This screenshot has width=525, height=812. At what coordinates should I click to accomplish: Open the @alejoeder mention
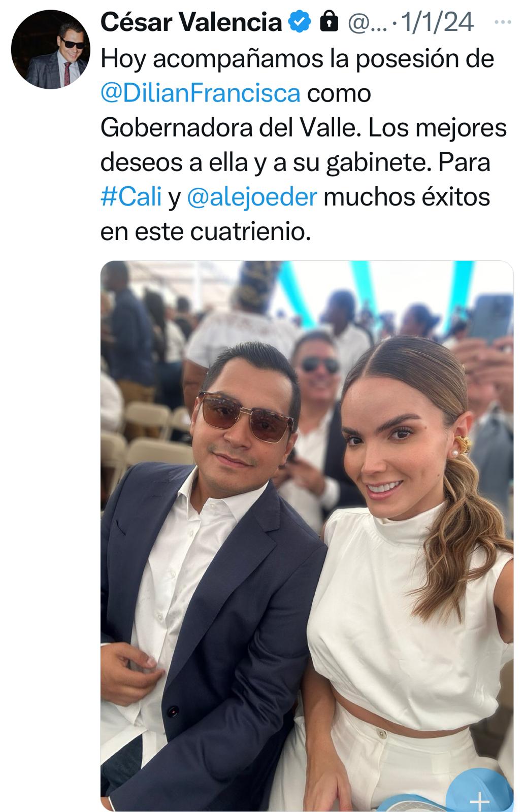[x=252, y=197]
